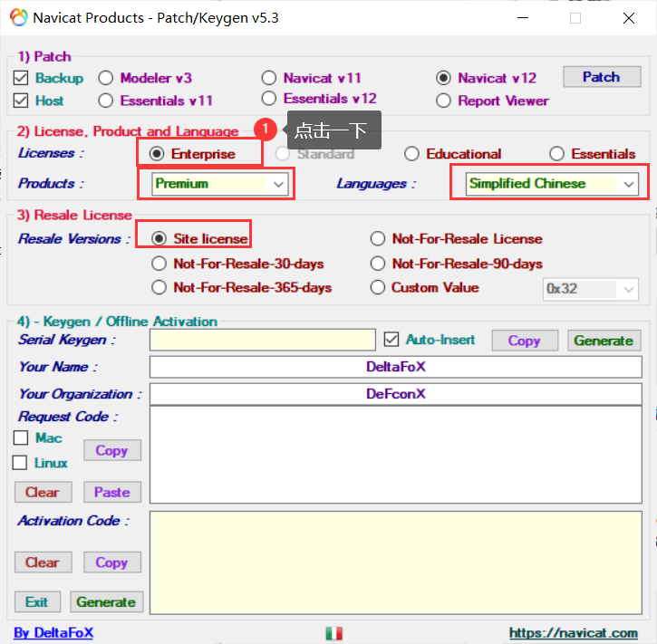Screen dimensions: 657x644
Task: Select the Modeler v3 radio button
Action: pyautogui.click(x=106, y=78)
